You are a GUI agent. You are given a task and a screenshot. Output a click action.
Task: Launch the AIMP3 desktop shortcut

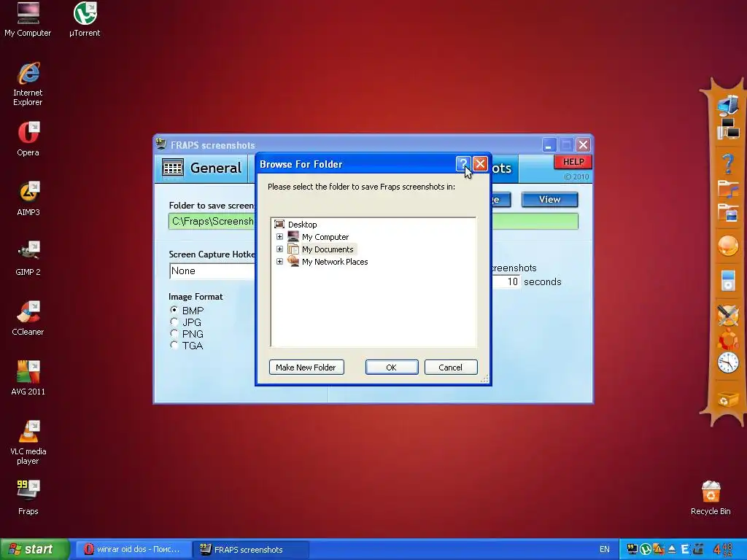[x=28, y=198]
